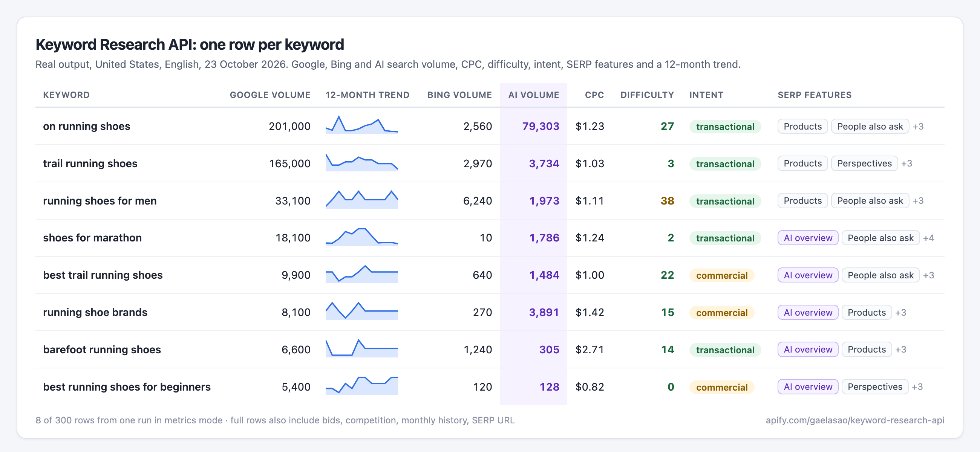This screenshot has width=980, height=452.
Task: Click the commercial badge for best trail running shoes
Action: coord(721,275)
